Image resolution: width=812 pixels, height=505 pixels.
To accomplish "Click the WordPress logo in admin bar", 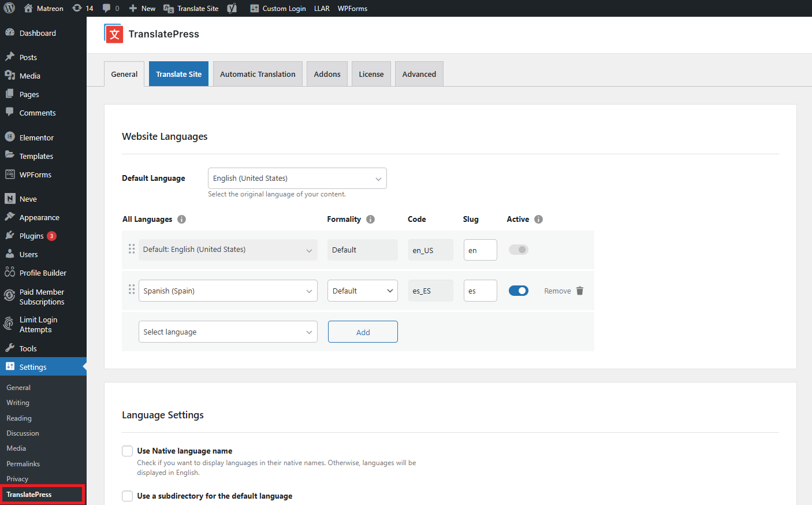I will 9,8.
